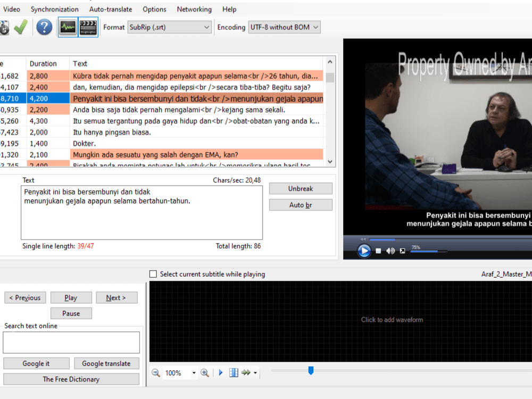Click the Unbreak button
The image size is (532, 399).
click(x=301, y=189)
